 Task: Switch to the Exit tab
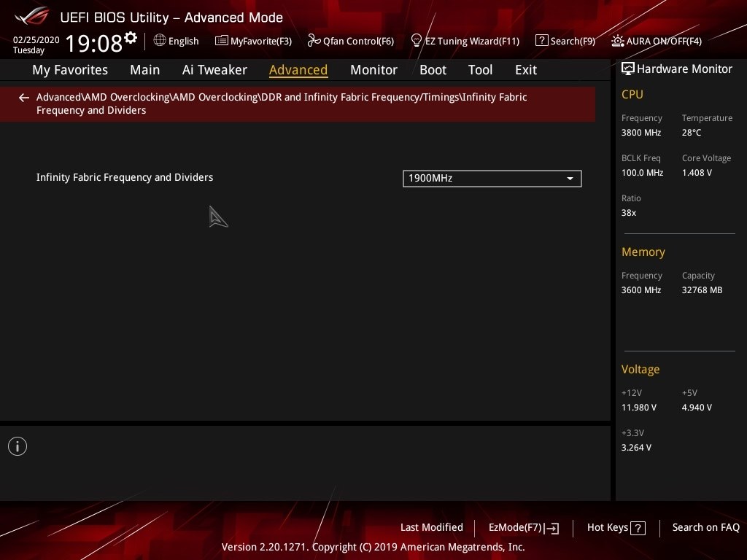point(526,70)
